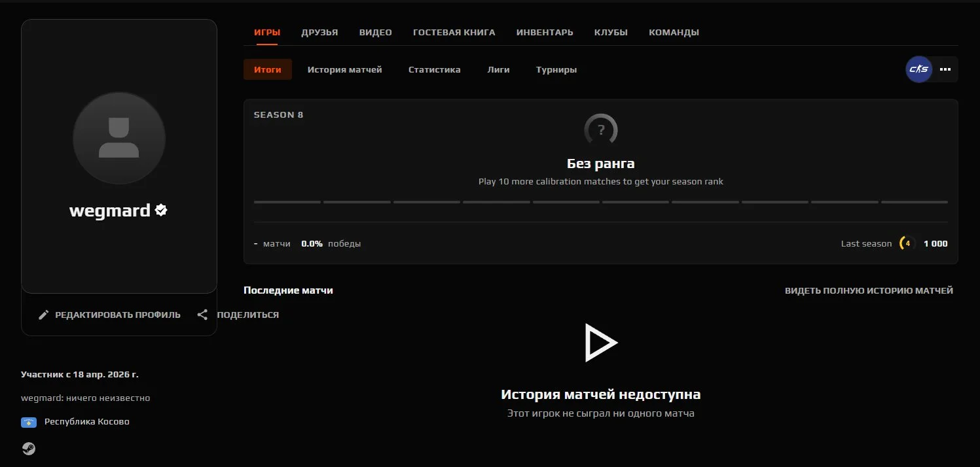
Task: Open the Турниры sub-tab
Action: (556, 69)
